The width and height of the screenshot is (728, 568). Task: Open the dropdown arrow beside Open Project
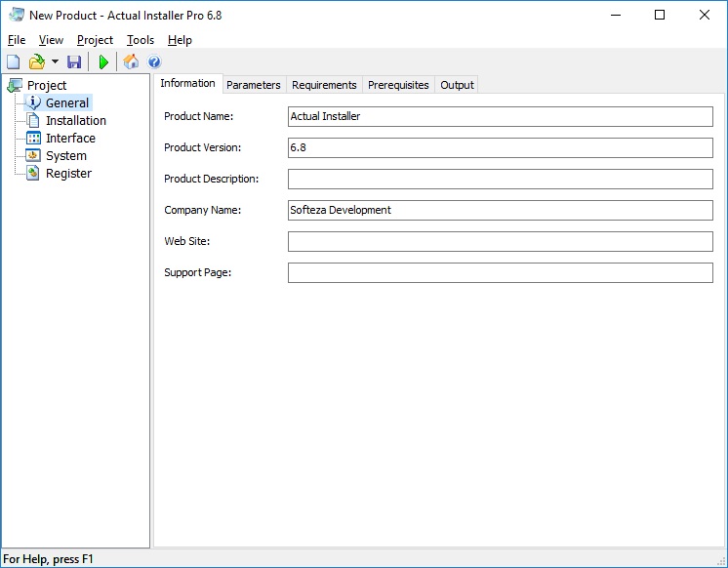[55, 61]
